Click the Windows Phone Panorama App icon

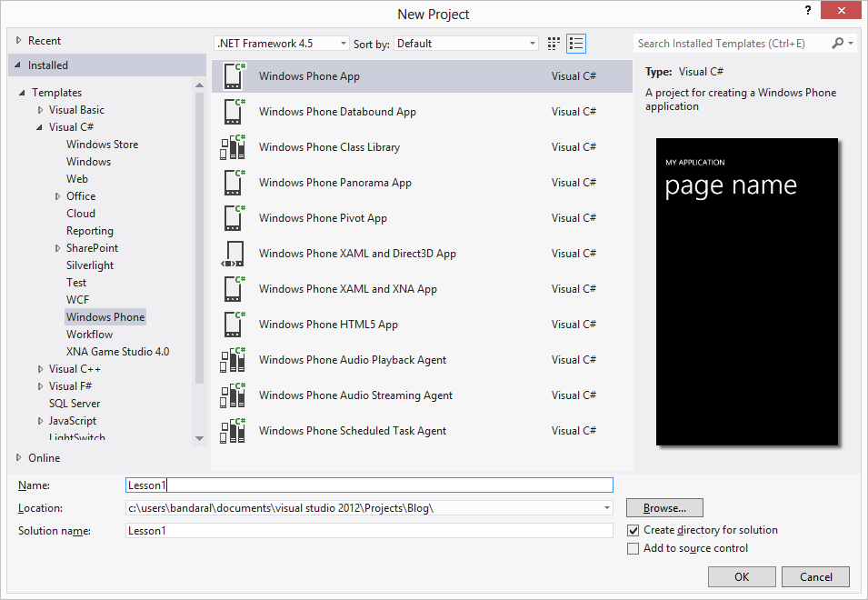click(234, 182)
